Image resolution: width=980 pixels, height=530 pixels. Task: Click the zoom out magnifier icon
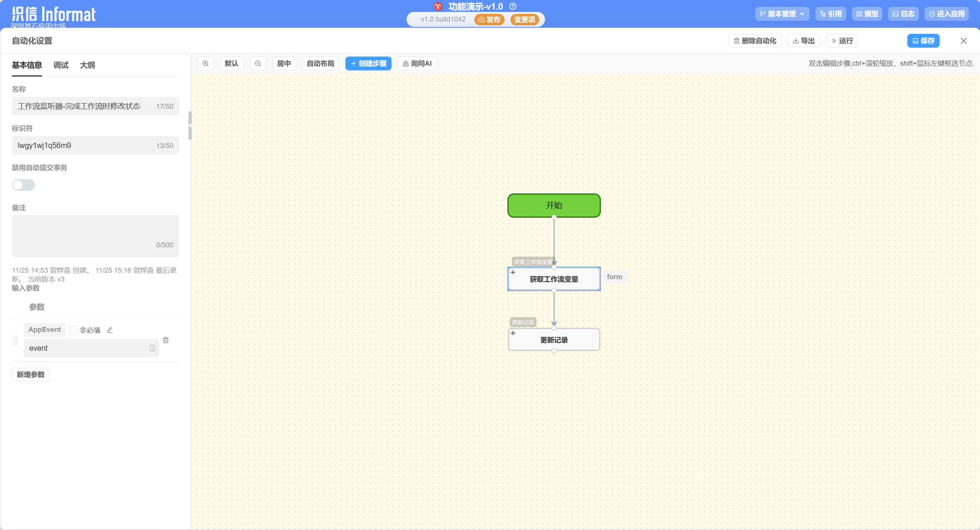[x=258, y=63]
